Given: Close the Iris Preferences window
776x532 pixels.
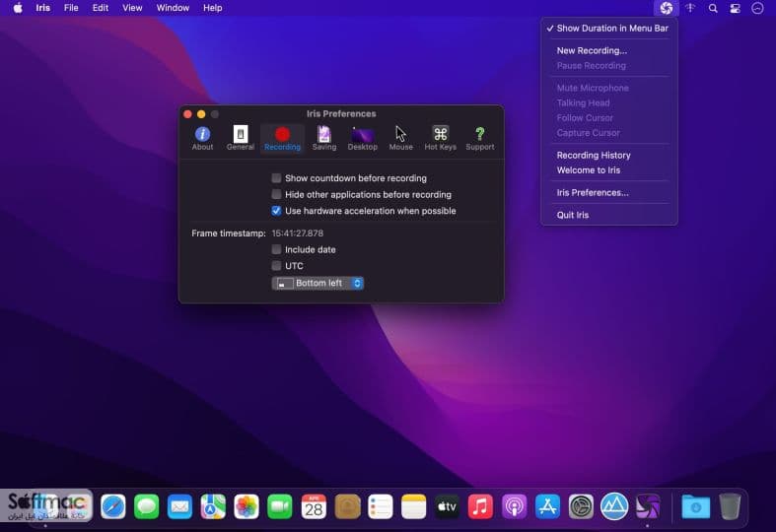Looking at the screenshot, I should pos(187,114).
